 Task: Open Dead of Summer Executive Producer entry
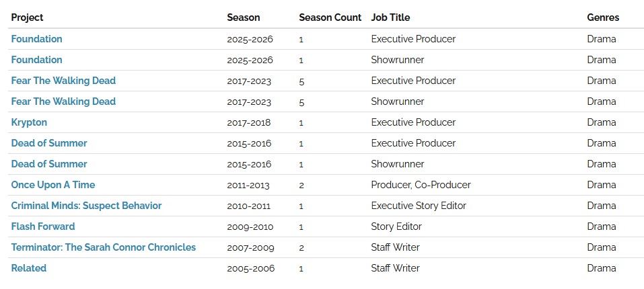(x=49, y=143)
